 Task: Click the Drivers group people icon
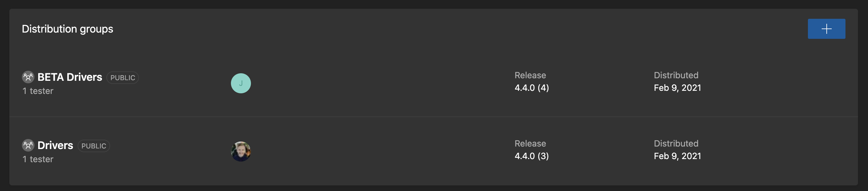28,145
